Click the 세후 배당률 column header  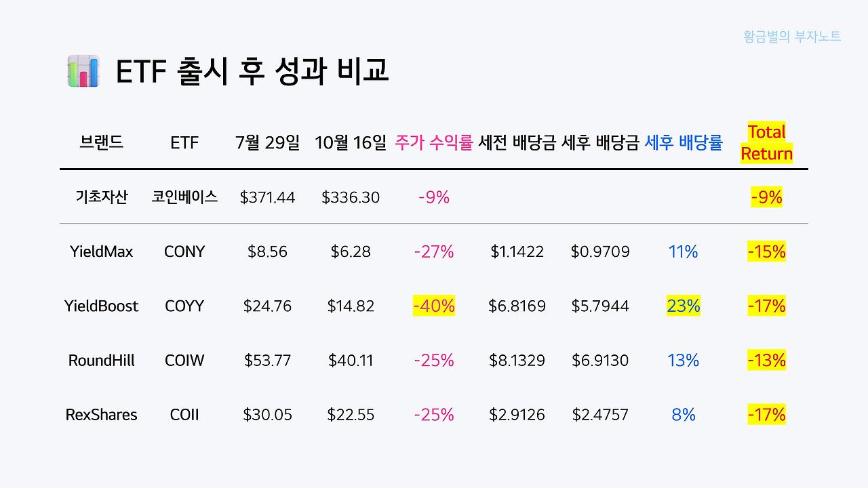[683, 143]
